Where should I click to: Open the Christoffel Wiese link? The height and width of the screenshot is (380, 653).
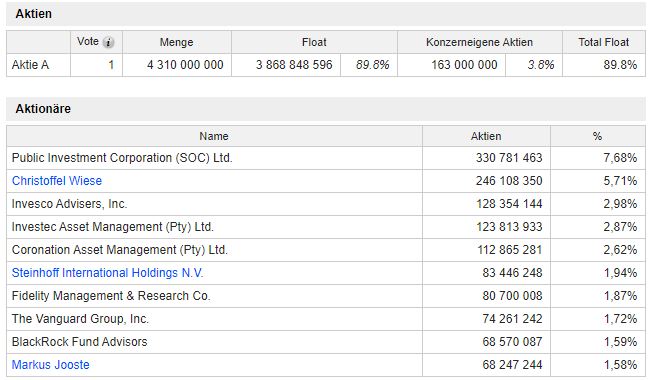coord(57,181)
